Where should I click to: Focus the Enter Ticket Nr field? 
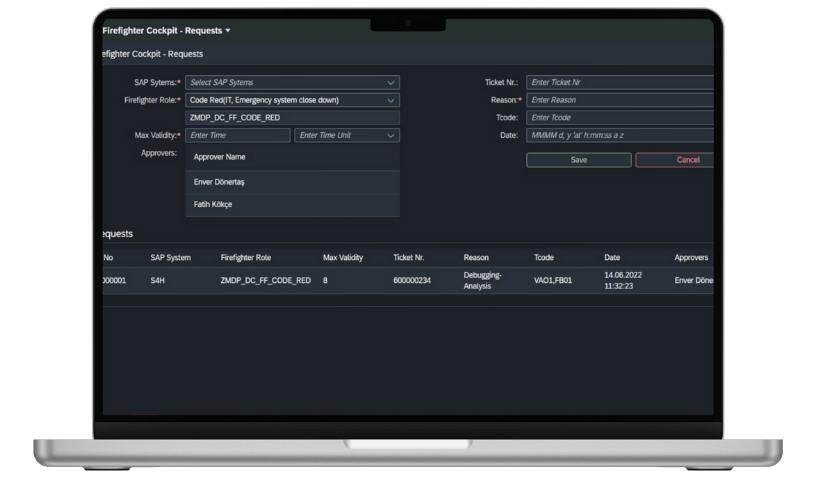point(620,83)
